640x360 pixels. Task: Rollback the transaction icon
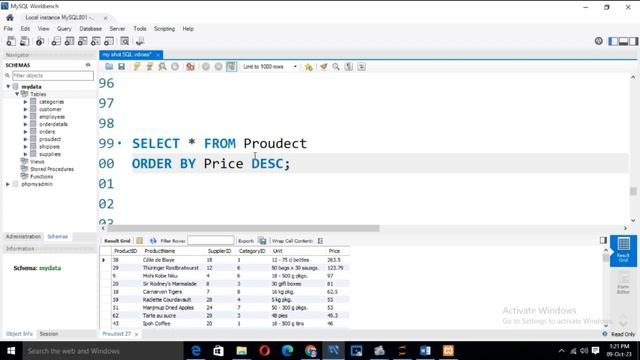pos(218,67)
